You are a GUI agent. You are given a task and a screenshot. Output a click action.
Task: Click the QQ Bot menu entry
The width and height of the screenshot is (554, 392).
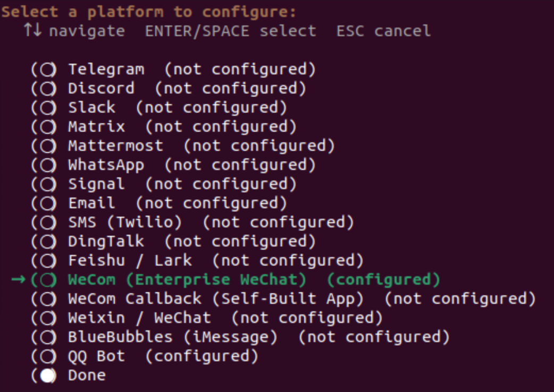click(x=96, y=356)
